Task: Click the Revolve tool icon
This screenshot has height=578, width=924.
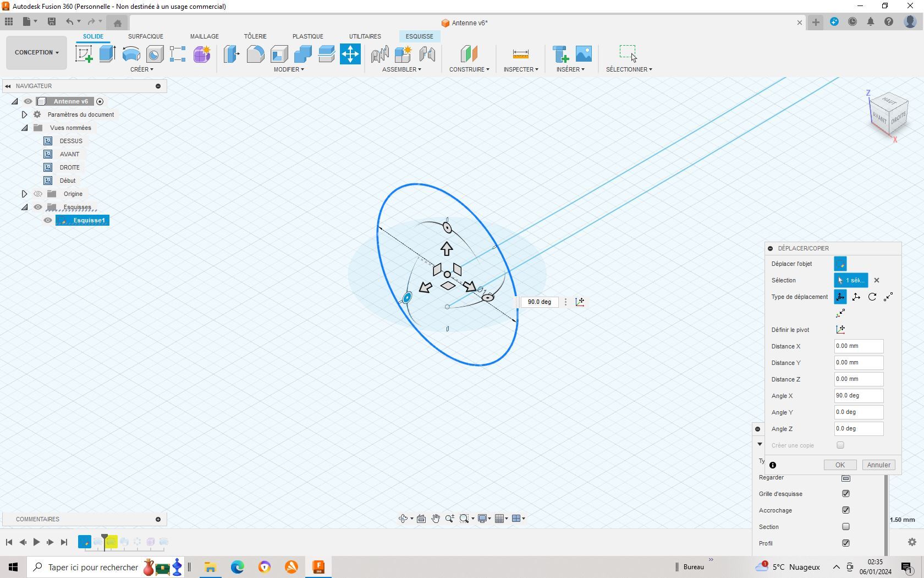Action: point(131,54)
